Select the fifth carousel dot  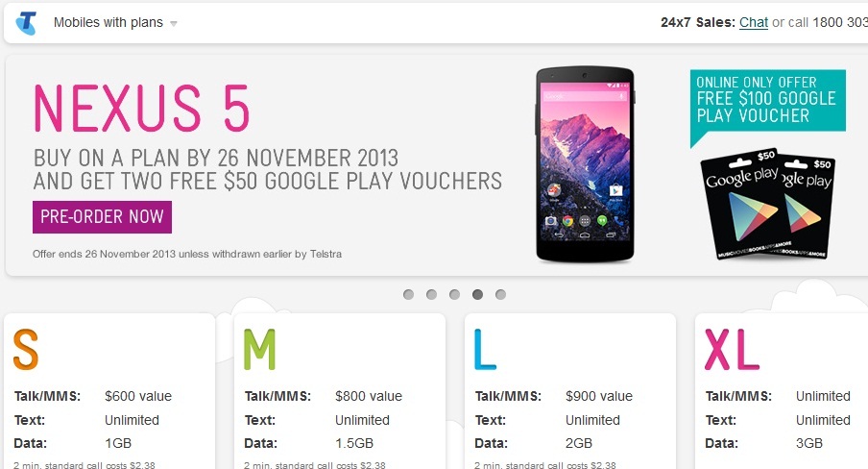(500, 294)
